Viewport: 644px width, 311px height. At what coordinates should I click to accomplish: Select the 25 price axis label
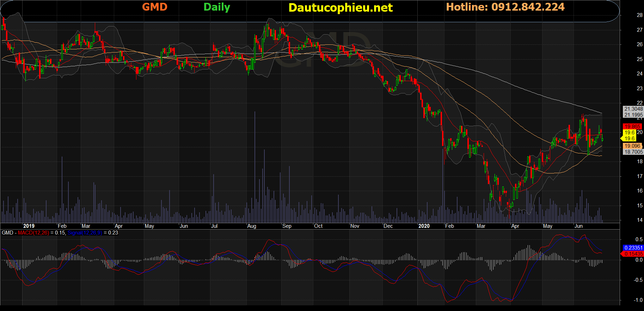[639, 59]
